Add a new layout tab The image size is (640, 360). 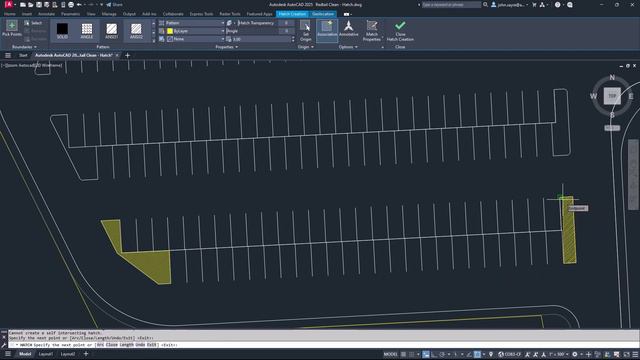[86, 354]
